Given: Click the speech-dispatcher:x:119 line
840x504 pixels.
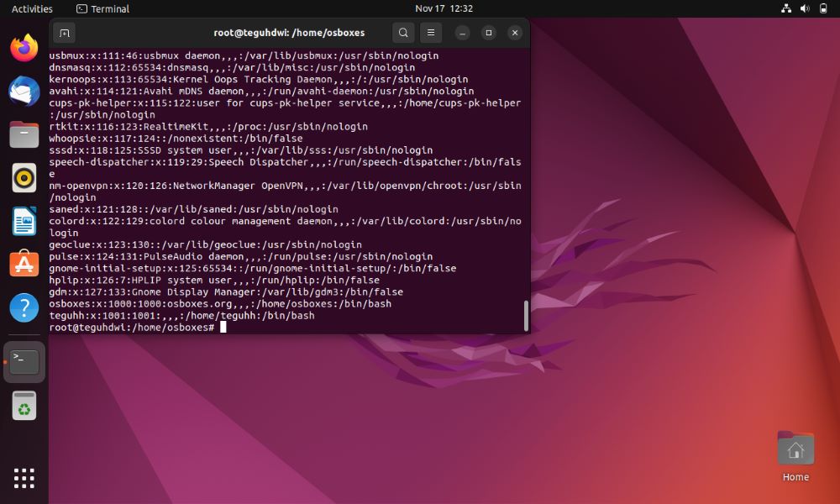Looking at the screenshot, I should (285, 168).
